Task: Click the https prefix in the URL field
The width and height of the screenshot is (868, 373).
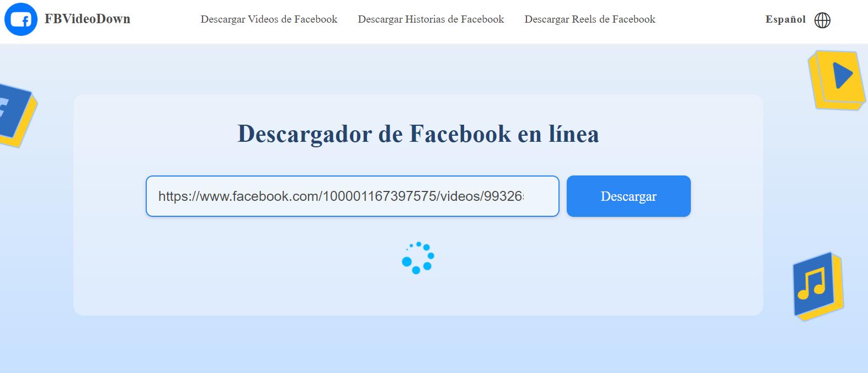Action: (173, 196)
